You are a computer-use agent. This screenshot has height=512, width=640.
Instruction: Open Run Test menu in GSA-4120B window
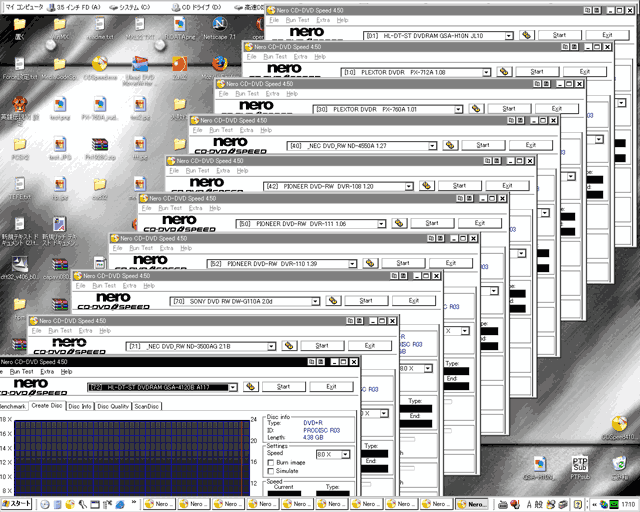[21, 372]
